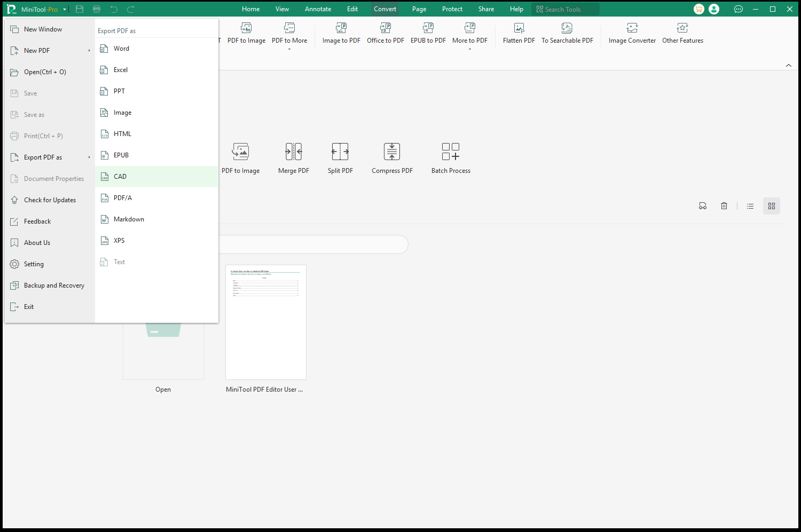Switch recent files to list view

[750, 206]
